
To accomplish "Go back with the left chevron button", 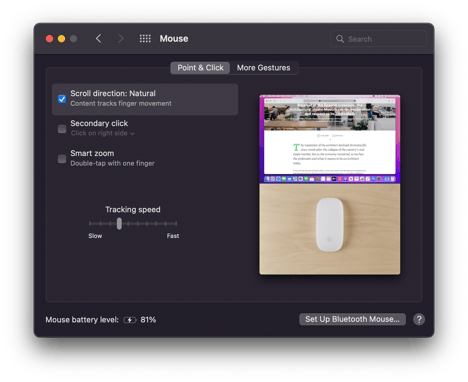I will 98,39.
